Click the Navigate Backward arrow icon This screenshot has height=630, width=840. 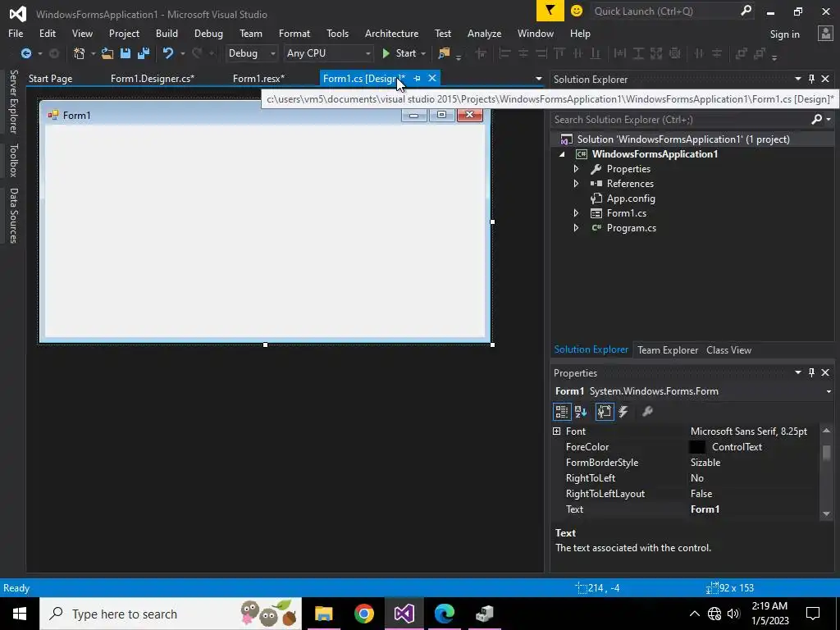point(25,53)
